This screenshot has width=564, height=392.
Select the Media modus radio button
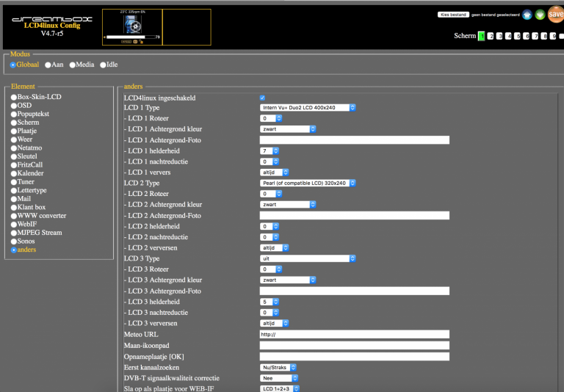(73, 65)
